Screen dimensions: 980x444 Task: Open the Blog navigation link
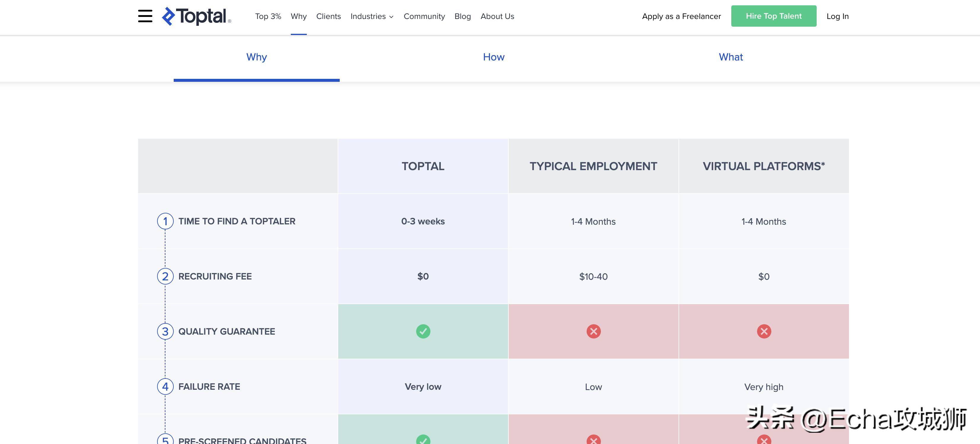click(x=462, y=16)
